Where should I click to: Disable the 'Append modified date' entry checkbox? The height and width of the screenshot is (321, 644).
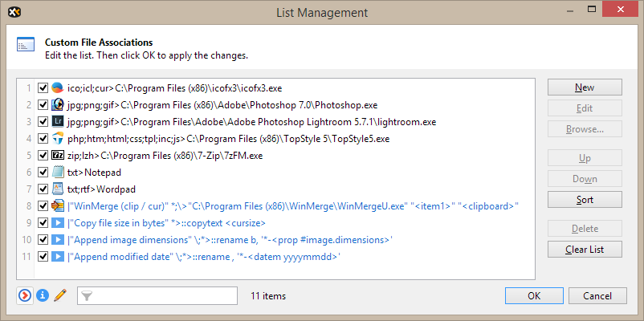click(43, 256)
